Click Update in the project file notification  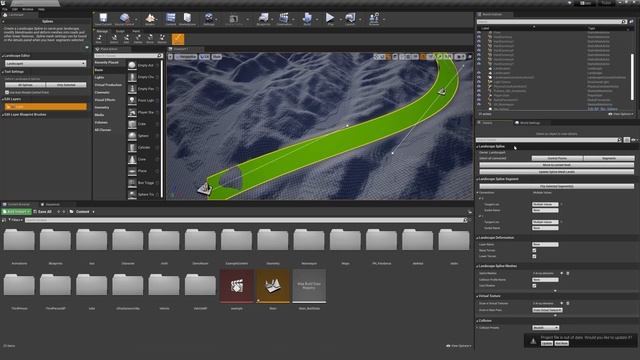click(x=547, y=344)
